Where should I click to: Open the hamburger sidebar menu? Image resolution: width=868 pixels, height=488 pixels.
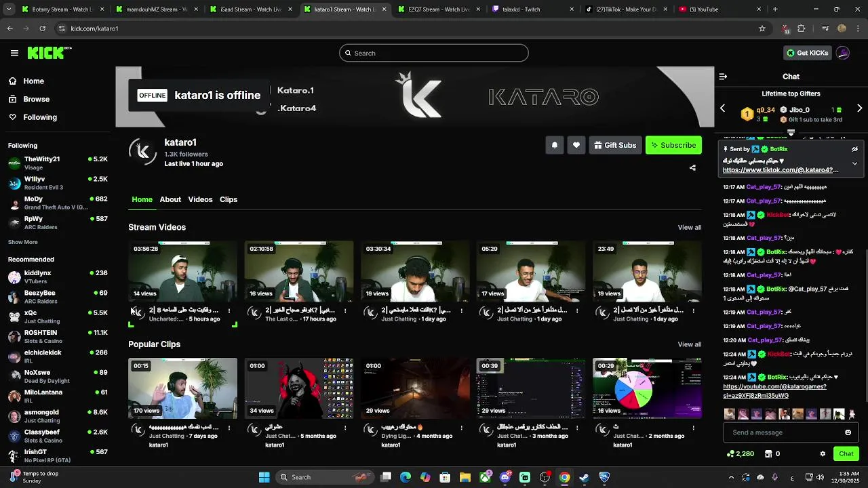pyautogui.click(x=14, y=53)
